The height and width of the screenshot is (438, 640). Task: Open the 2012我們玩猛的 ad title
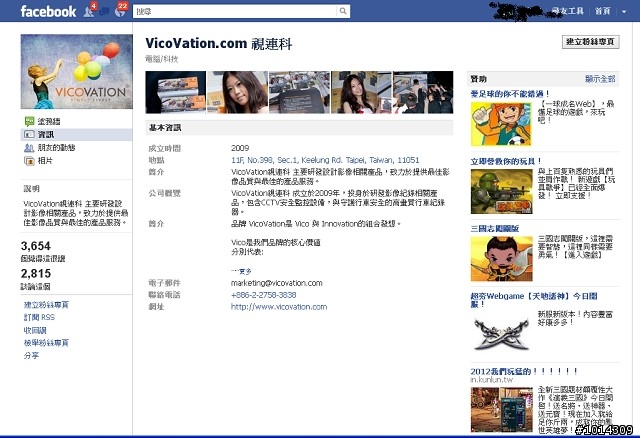[524, 371]
